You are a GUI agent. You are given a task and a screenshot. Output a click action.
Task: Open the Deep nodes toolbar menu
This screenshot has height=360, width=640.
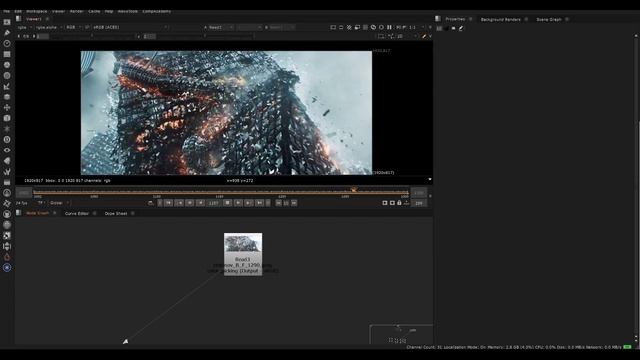pos(7,140)
